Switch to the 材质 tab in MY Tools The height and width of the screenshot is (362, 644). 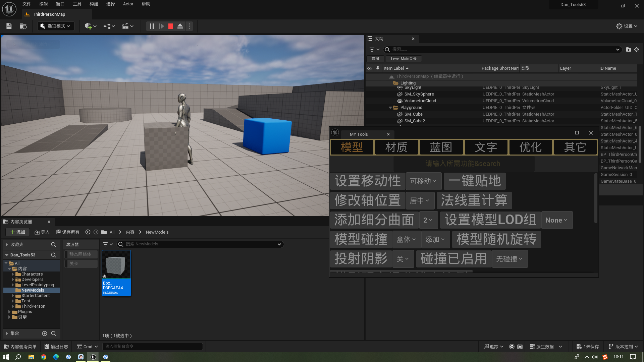tap(396, 147)
